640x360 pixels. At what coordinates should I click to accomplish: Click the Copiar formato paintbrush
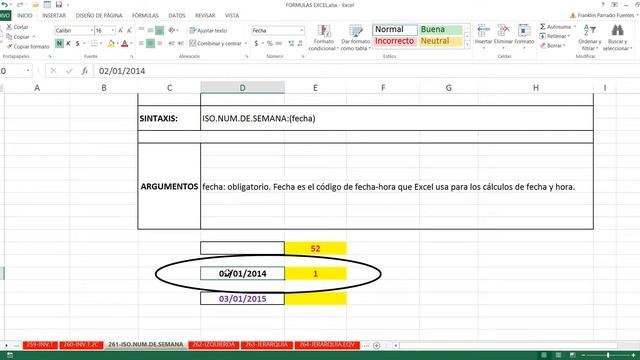[x=10, y=46]
